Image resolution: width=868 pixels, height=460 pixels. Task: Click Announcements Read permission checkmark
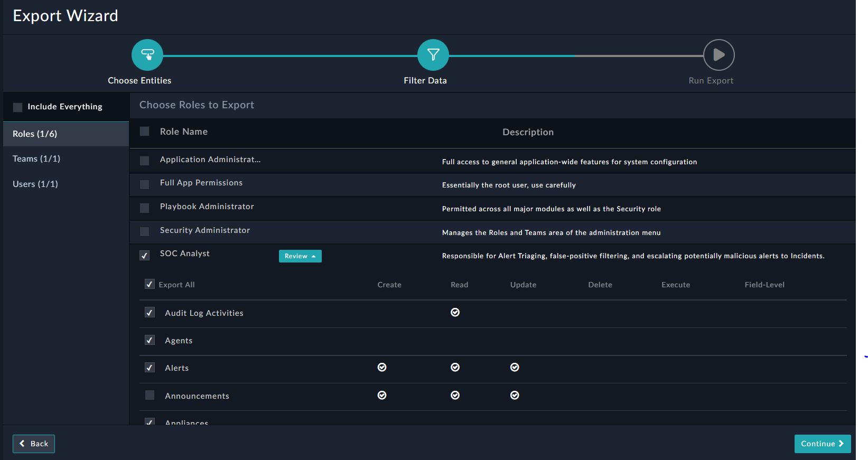pyautogui.click(x=455, y=395)
